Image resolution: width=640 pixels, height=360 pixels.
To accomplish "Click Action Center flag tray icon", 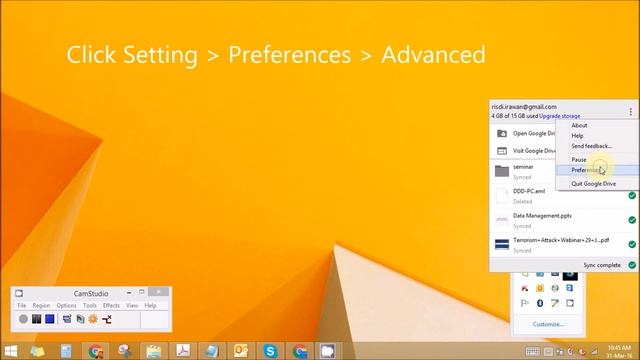I will 524,303.
